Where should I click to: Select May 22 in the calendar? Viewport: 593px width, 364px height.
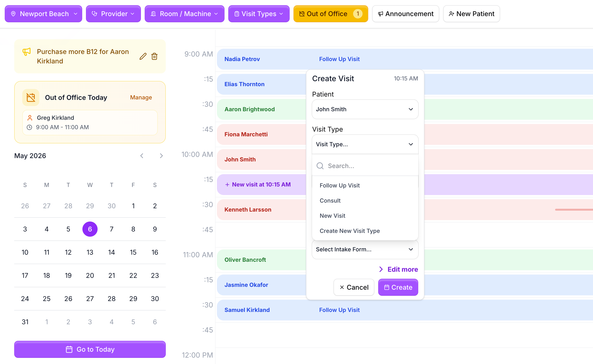click(133, 275)
